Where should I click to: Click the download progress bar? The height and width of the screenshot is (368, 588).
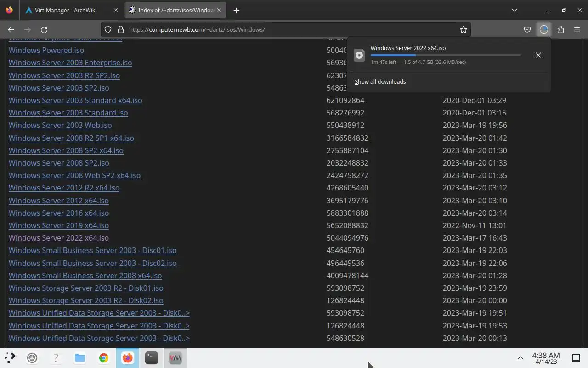tap(446, 55)
